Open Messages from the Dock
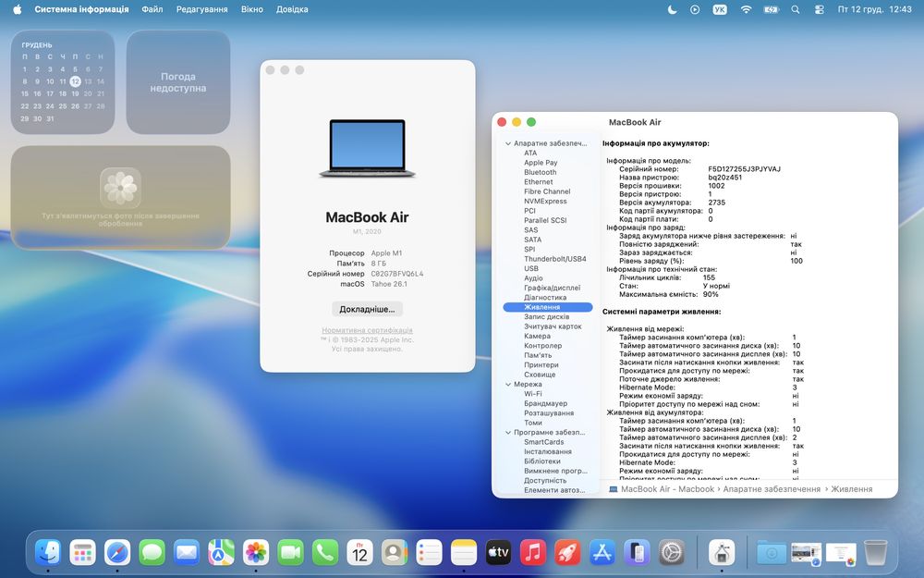Screen dimensions: 924x578 point(152,553)
